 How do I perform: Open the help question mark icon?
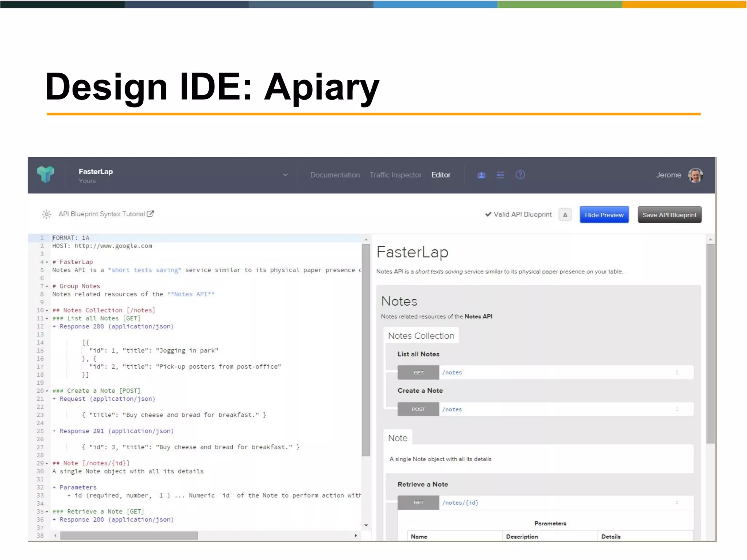[520, 175]
